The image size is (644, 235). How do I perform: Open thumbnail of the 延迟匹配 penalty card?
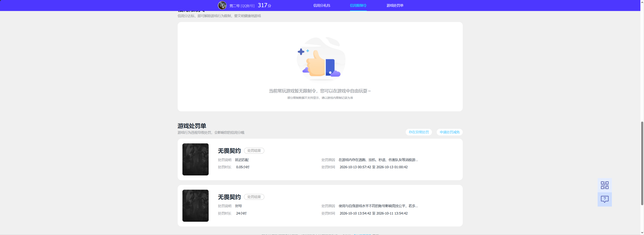[x=195, y=159]
